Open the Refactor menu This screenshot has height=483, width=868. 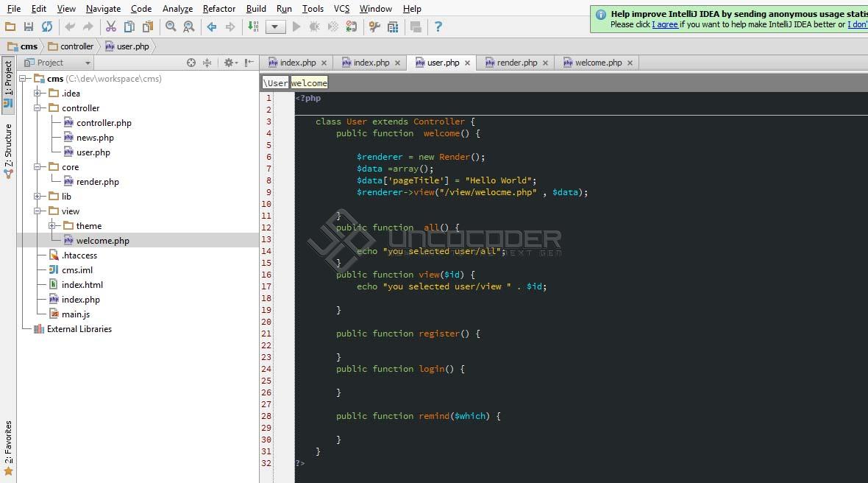(218, 8)
